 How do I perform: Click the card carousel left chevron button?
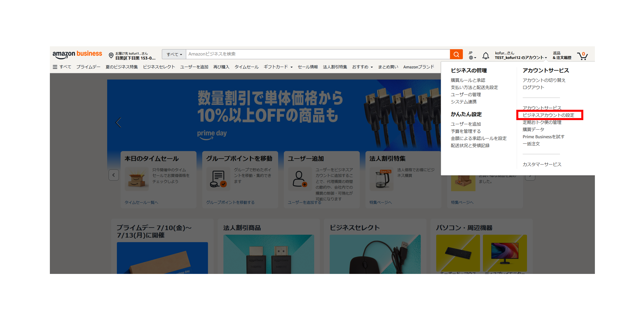[x=114, y=175]
